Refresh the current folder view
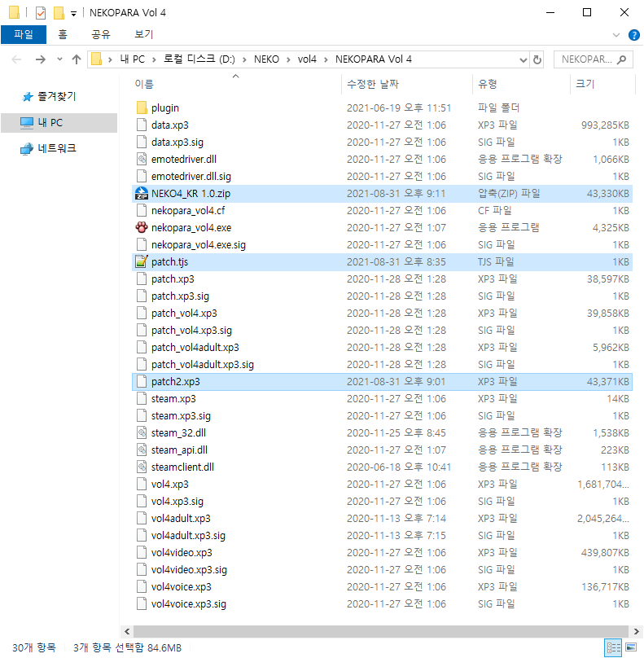Screen dimensions: 644x658 coord(537,59)
